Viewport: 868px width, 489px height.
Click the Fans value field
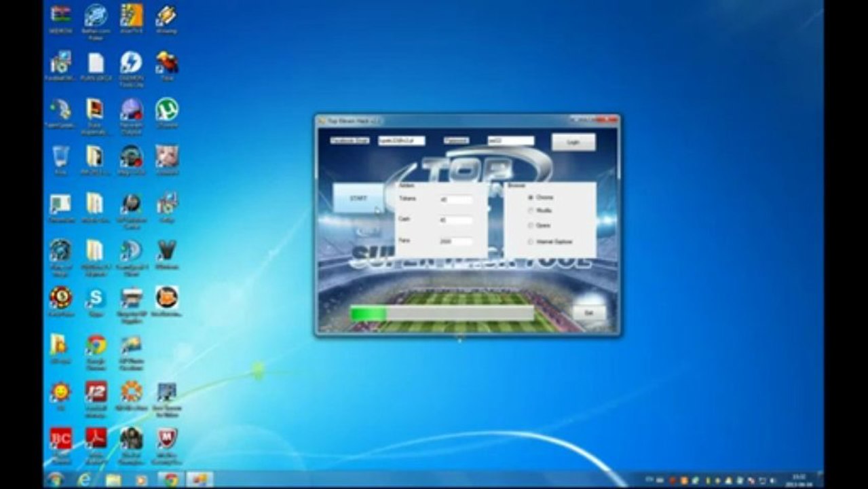[x=455, y=241]
